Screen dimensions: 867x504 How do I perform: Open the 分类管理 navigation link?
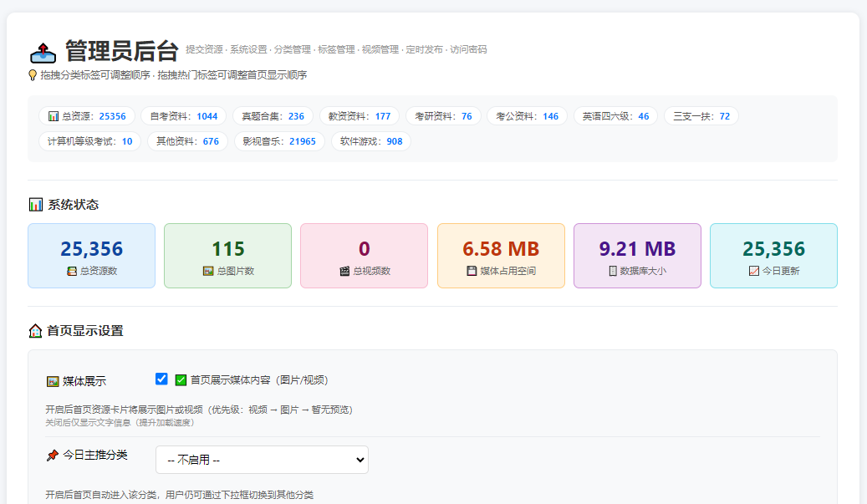pyautogui.click(x=293, y=50)
